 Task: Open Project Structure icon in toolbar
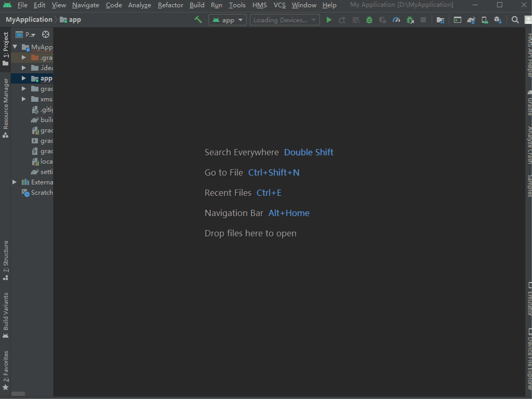441,20
